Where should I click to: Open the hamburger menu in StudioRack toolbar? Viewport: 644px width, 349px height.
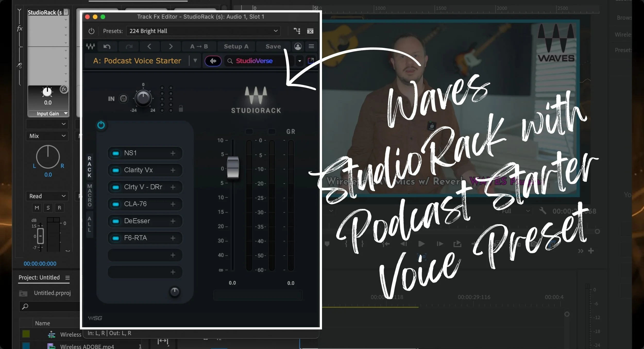click(311, 46)
